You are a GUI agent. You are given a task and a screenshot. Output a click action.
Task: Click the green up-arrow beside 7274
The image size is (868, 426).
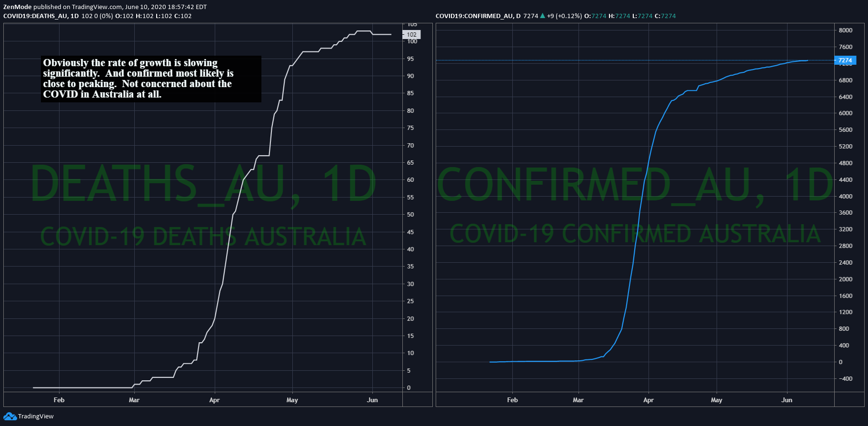(x=542, y=16)
